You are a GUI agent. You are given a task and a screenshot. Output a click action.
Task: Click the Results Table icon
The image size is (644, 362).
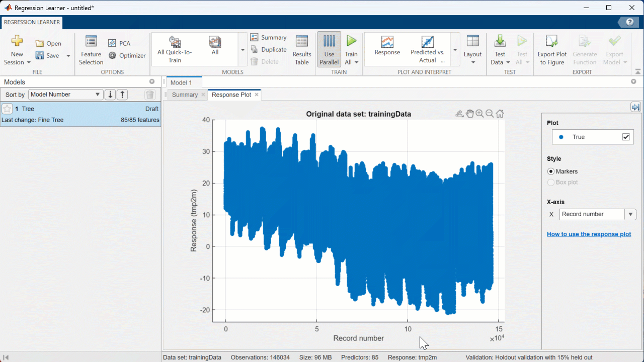pyautogui.click(x=302, y=50)
